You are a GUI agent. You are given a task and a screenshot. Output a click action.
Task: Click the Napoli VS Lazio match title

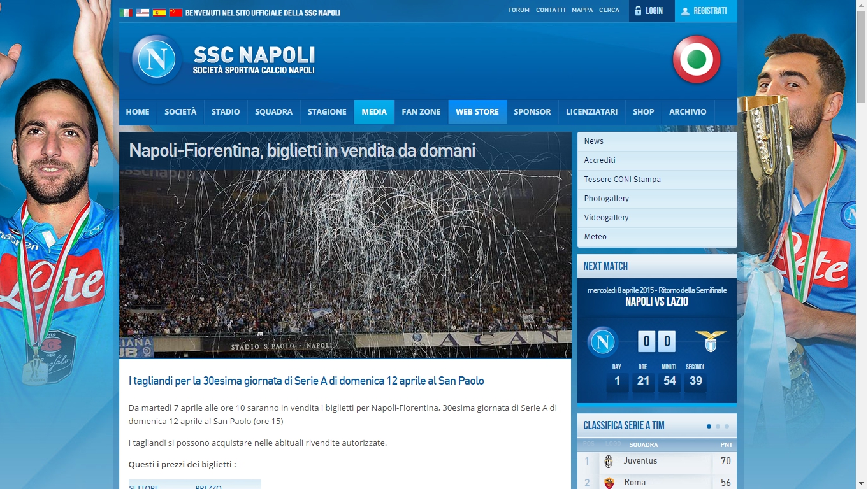coord(656,302)
